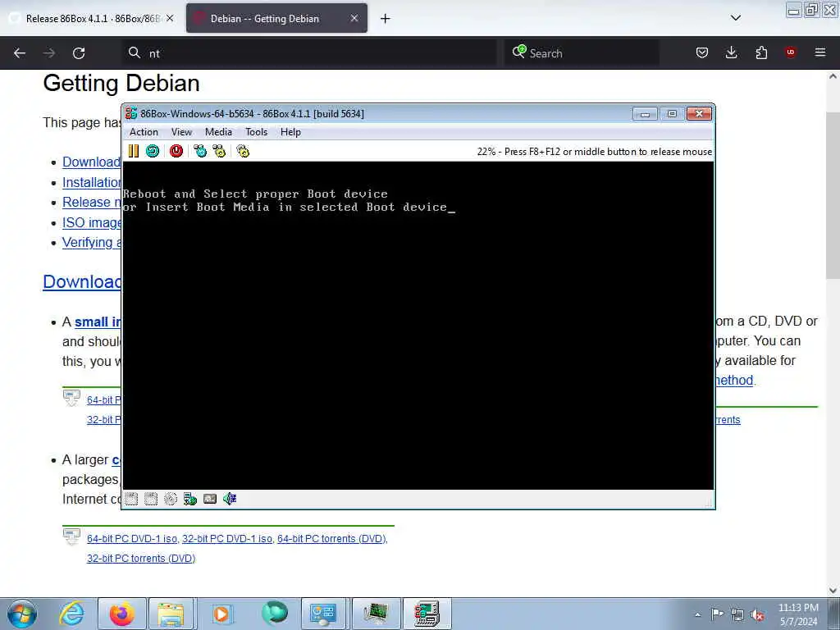Follow the 32-bit PC DVD-1 iso link

227,538
